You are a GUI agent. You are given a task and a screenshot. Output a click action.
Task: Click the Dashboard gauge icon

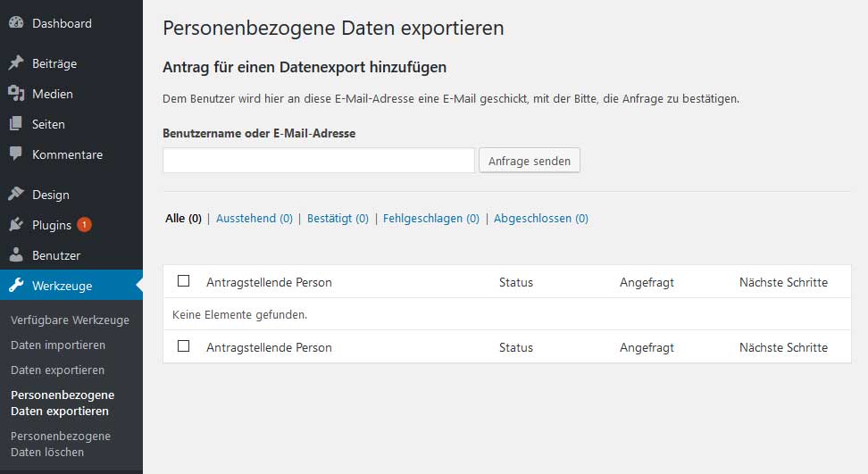16,23
